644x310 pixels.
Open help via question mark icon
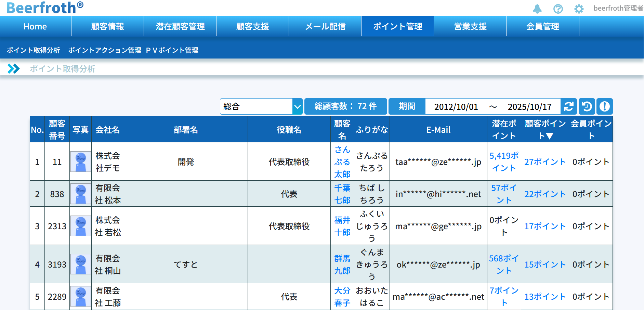[x=558, y=9]
